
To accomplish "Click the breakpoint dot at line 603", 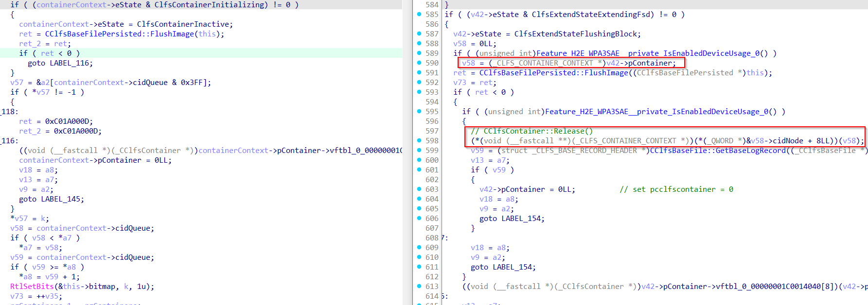I will [x=419, y=189].
